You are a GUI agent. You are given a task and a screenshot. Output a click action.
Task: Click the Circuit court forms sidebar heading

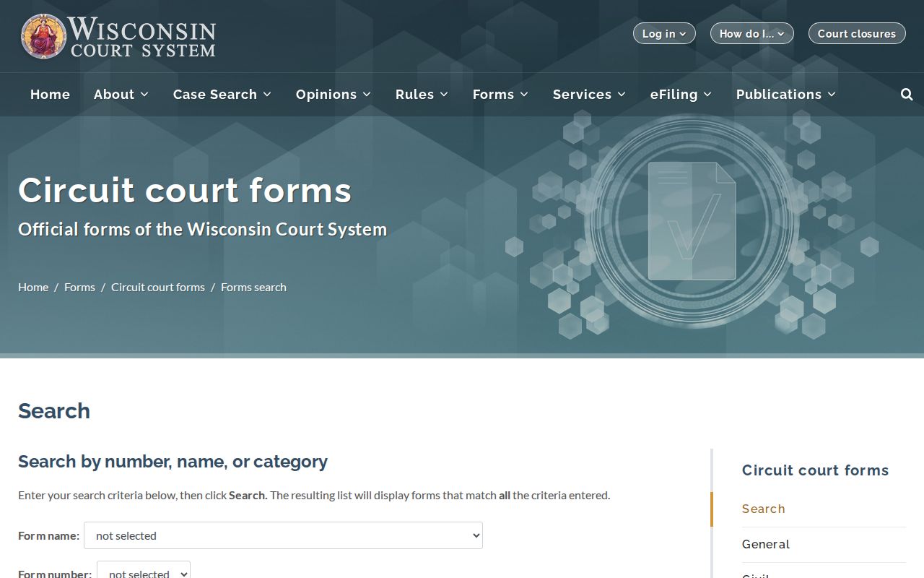816,470
